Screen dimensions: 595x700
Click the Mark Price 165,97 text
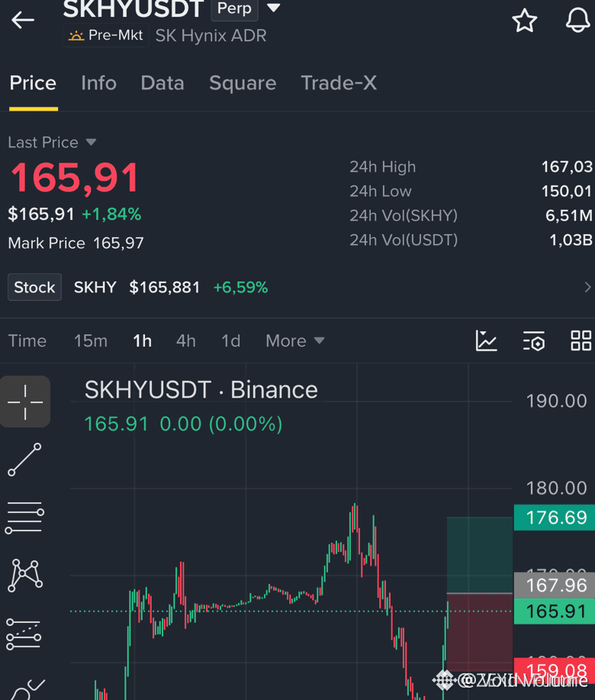[x=76, y=244]
